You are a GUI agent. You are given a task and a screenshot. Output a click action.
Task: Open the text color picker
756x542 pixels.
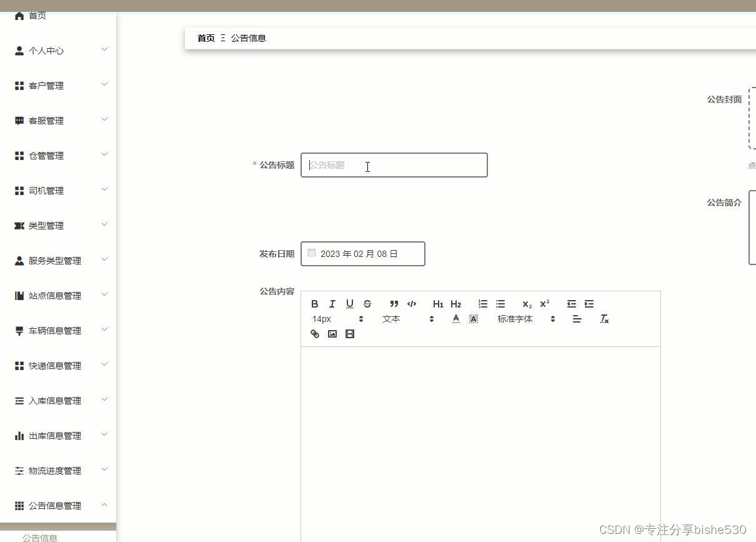tap(456, 319)
